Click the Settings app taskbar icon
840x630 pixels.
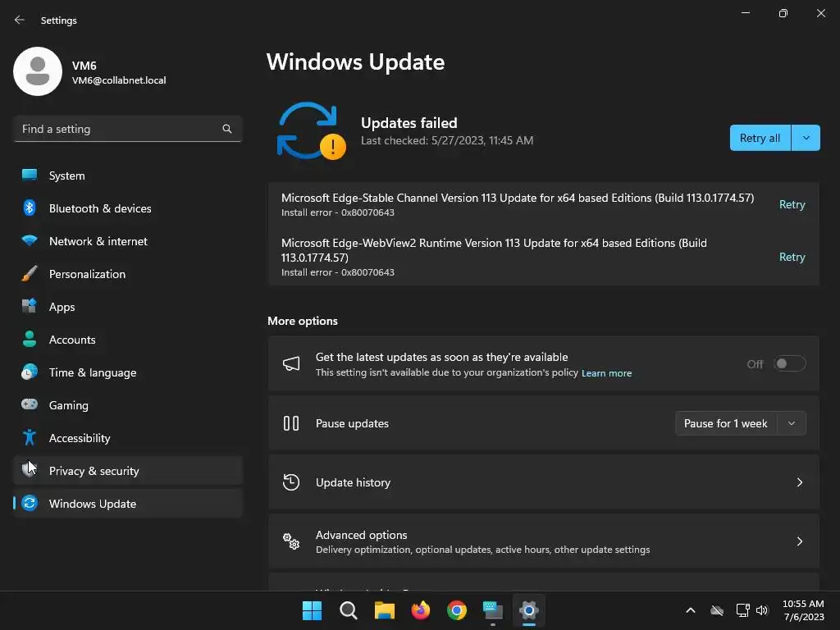529,610
